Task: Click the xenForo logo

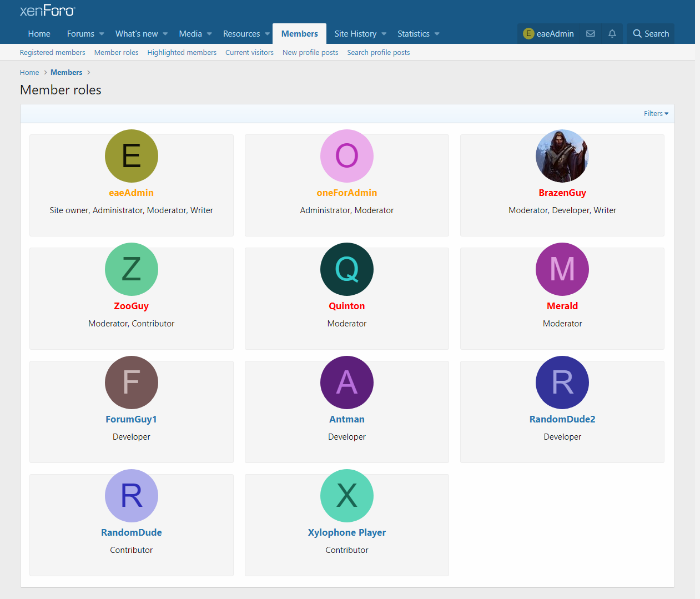Action: point(47,11)
